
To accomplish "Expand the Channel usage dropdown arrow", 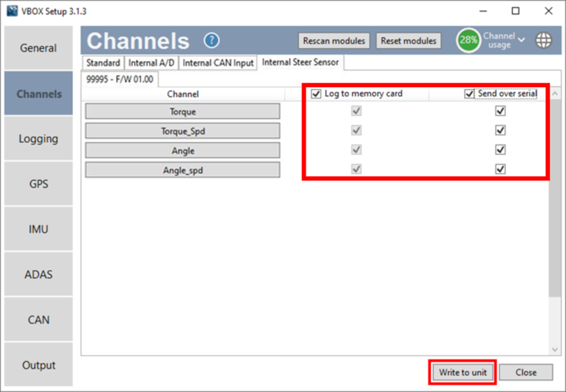I will click(x=521, y=40).
